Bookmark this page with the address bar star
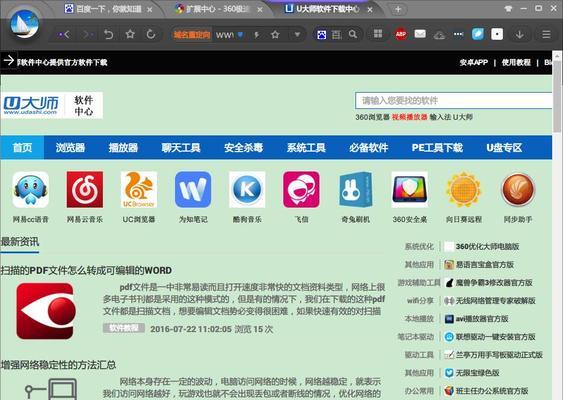Image resolution: width=563 pixels, height=400 pixels. pos(275,34)
